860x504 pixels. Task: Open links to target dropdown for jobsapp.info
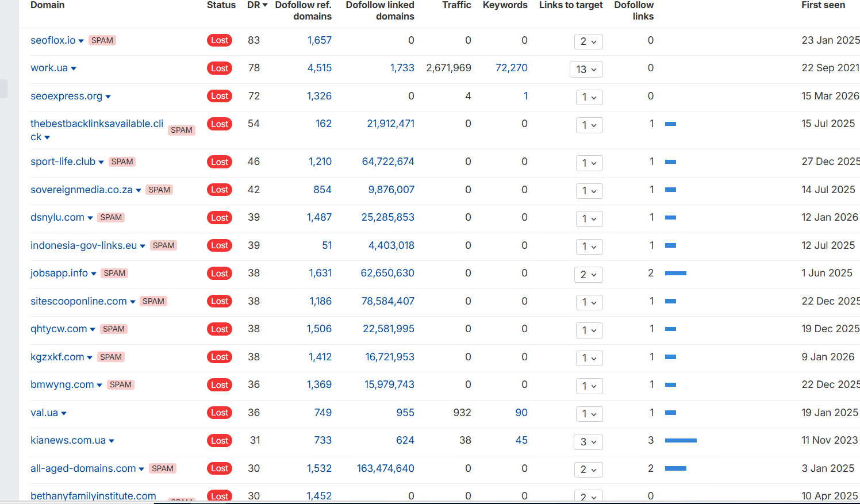coord(589,275)
